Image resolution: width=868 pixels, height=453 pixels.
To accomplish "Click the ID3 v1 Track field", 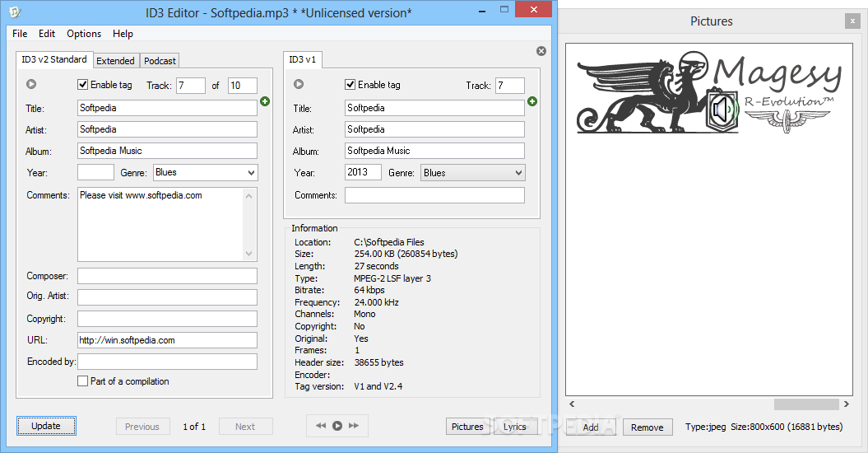I will 510,86.
